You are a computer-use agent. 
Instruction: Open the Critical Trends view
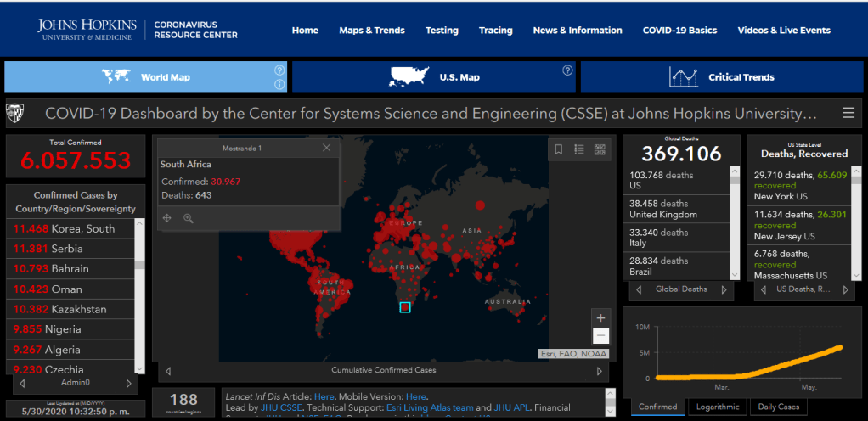pyautogui.click(x=722, y=77)
